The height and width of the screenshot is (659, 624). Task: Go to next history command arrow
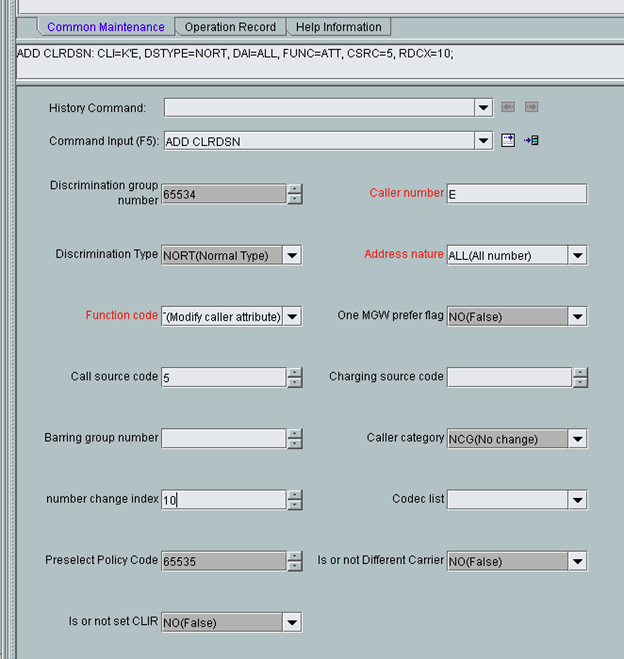[531, 107]
